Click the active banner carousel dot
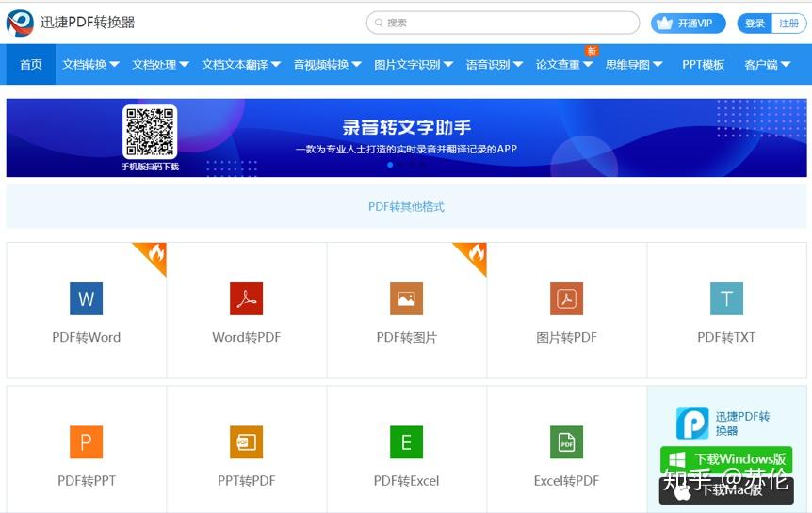Image resolution: width=812 pixels, height=513 pixels. [390, 165]
